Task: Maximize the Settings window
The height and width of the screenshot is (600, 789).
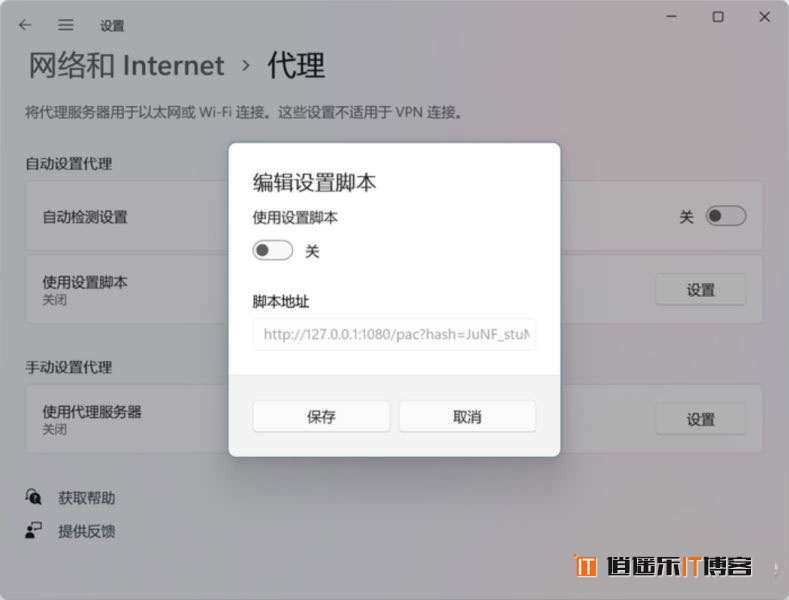Action: (x=718, y=17)
